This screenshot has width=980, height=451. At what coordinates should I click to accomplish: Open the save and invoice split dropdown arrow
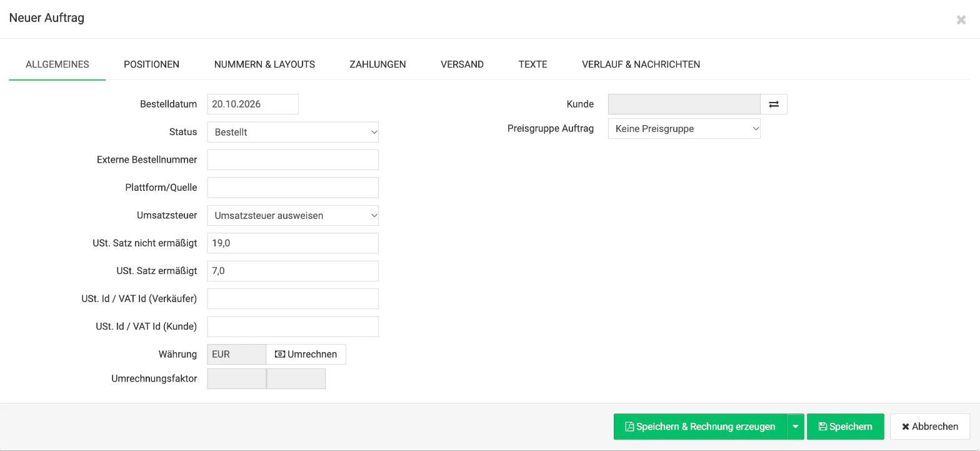(x=796, y=427)
